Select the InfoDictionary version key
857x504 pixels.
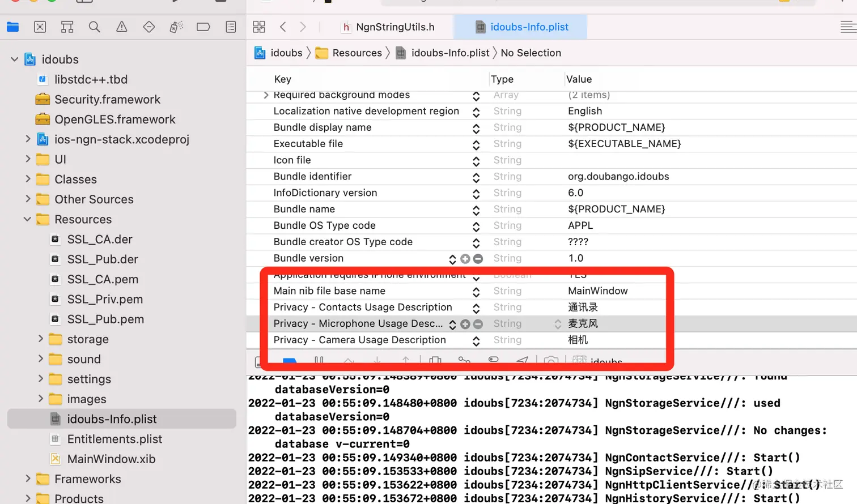click(325, 193)
